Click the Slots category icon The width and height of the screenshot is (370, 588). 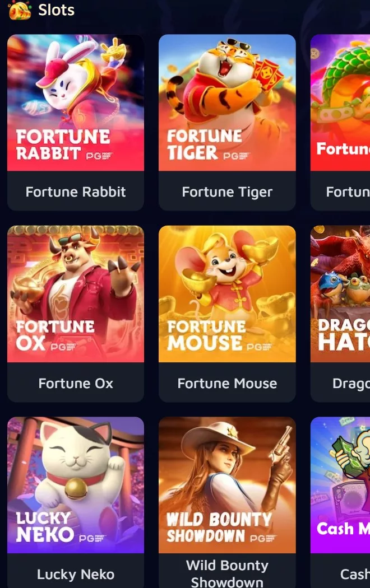pos(20,10)
